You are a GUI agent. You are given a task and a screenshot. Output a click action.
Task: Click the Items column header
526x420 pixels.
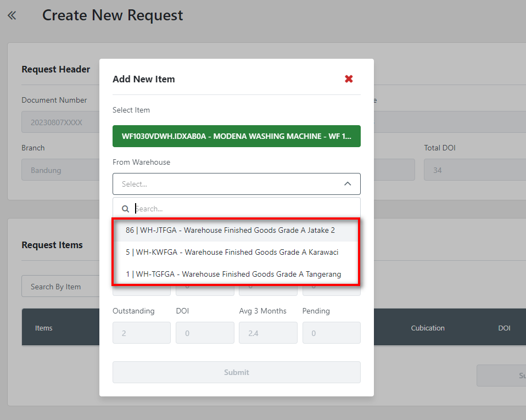44,328
